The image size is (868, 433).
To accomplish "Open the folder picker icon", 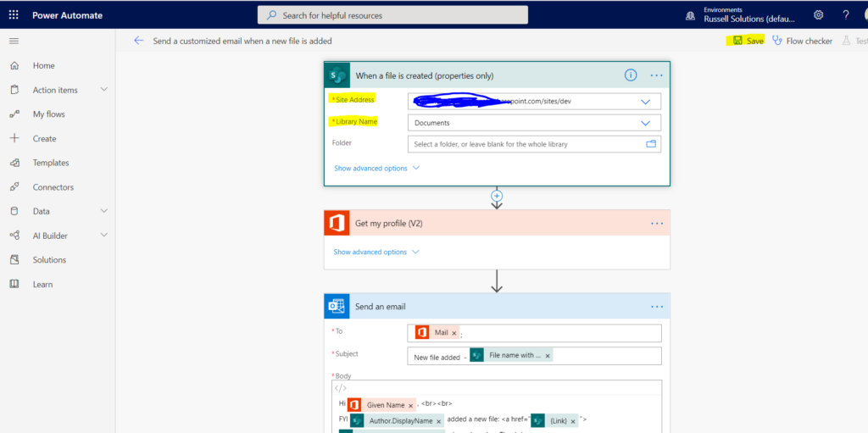I will coord(650,144).
